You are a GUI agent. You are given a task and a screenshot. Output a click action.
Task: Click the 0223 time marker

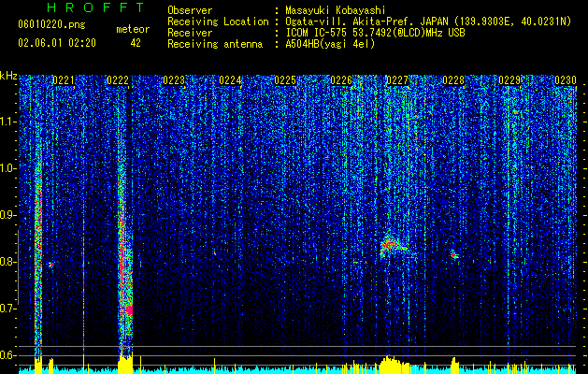point(174,80)
